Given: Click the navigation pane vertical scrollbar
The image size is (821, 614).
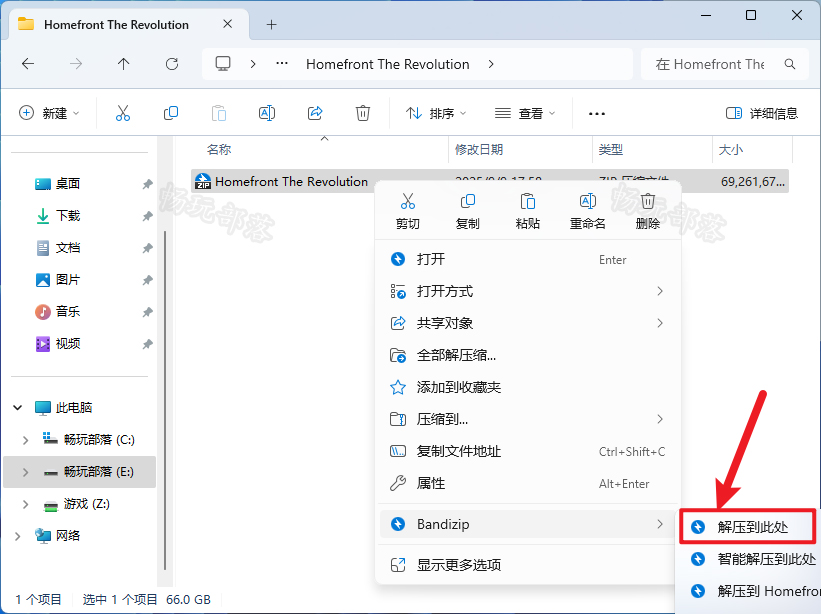Looking at the screenshot, I should coord(165,400).
